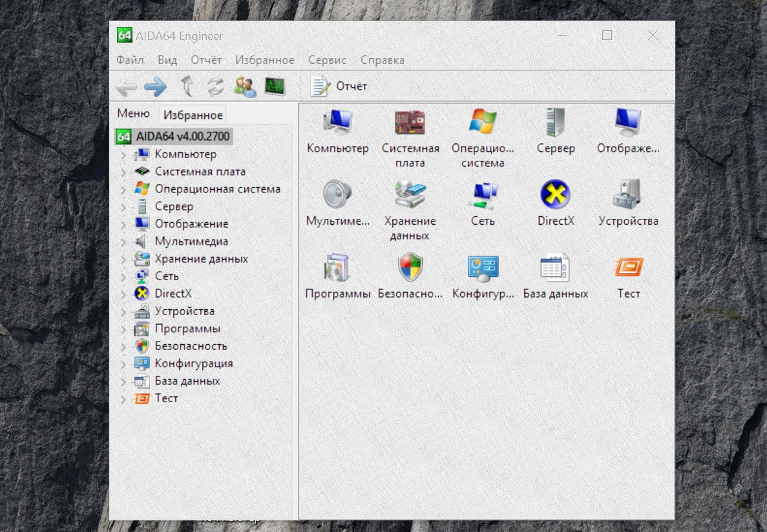Open the Сеть network icon in the main pane
This screenshot has height=532, width=767.
pos(483,195)
